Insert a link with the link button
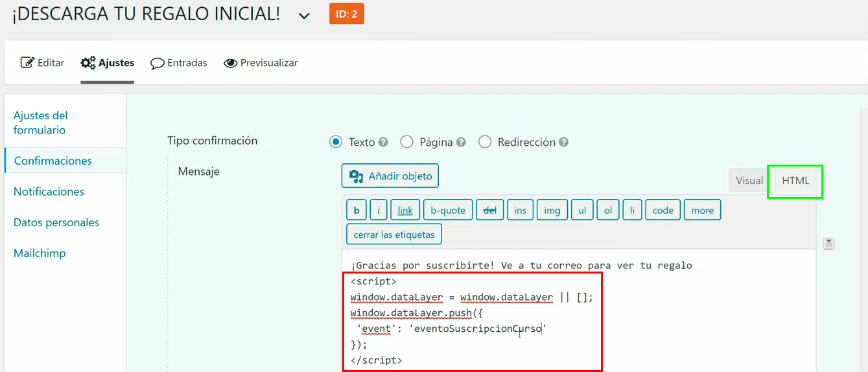Image resolution: width=868 pixels, height=372 pixels. tap(405, 210)
